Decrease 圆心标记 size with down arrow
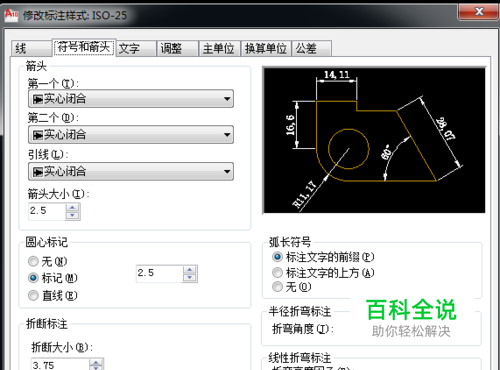 pos(190,278)
